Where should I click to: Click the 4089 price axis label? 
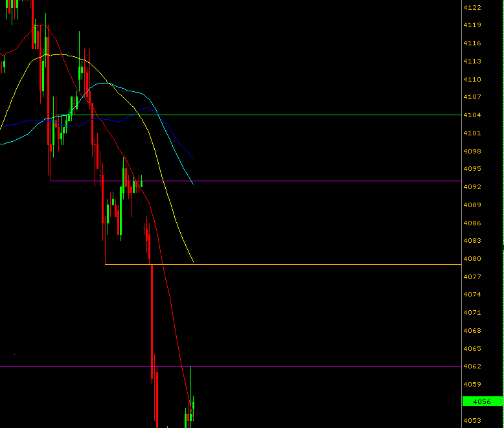coord(472,205)
